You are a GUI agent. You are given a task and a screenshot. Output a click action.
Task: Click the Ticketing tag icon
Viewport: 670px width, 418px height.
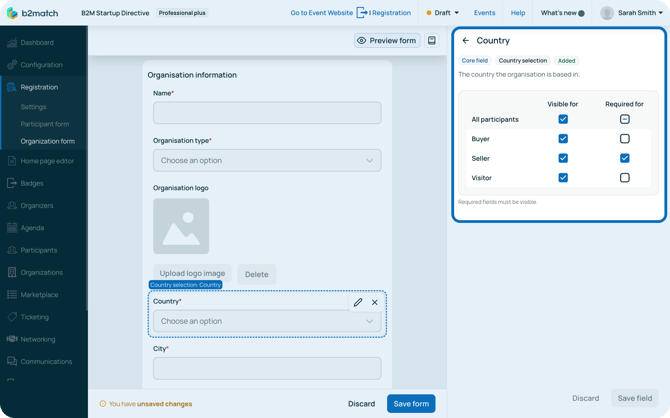click(12, 317)
